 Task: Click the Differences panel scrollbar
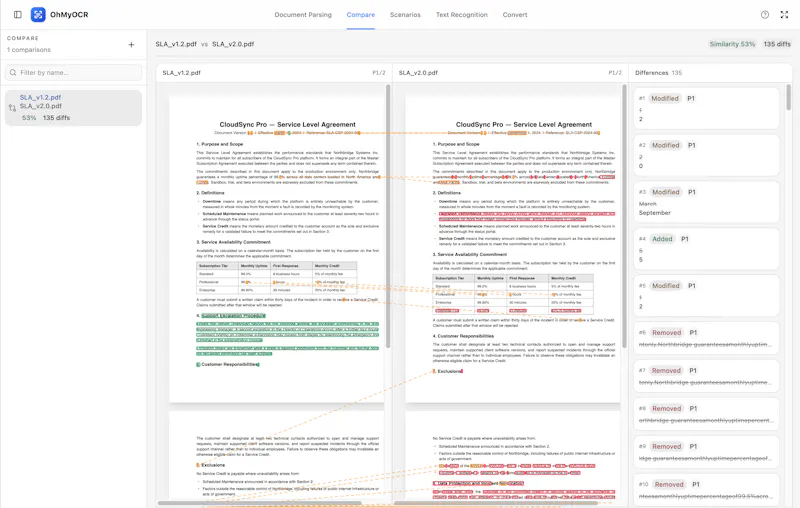pos(788,97)
